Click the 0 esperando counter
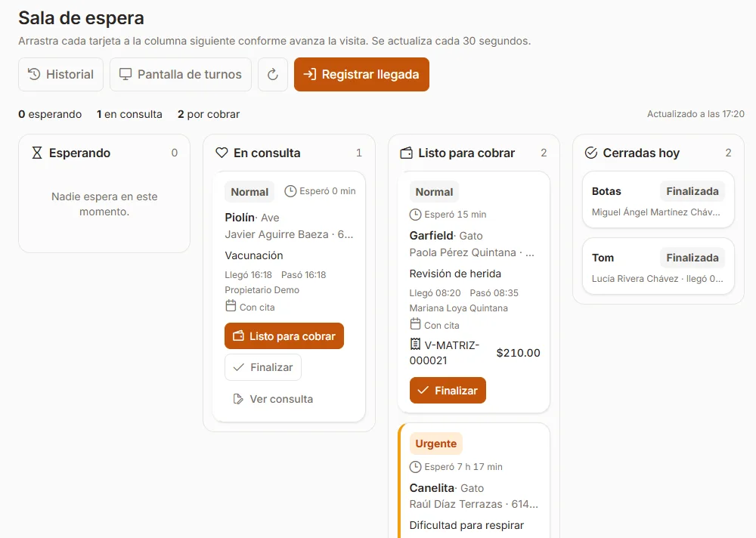The width and height of the screenshot is (756, 538). tap(50, 114)
